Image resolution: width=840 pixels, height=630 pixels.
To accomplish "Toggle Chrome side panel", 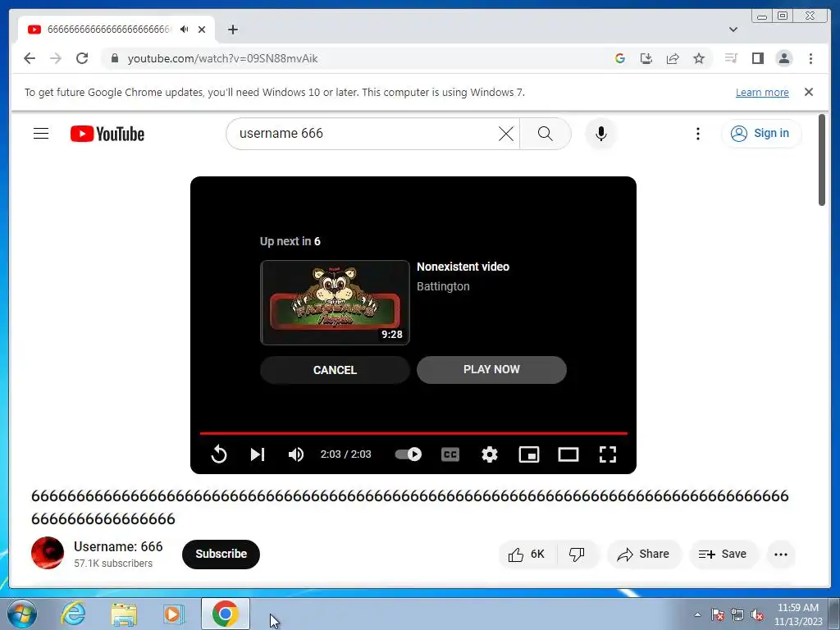I will 757,58.
